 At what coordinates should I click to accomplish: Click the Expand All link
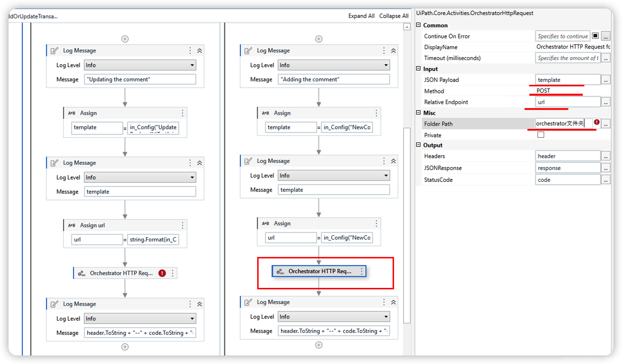[x=361, y=16]
